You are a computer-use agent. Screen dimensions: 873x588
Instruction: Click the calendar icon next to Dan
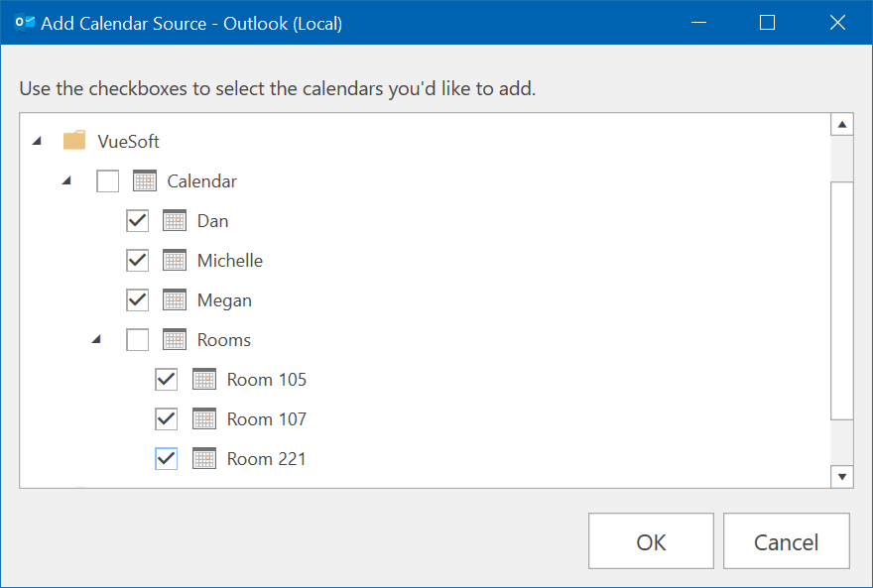[x=175, y=220]
